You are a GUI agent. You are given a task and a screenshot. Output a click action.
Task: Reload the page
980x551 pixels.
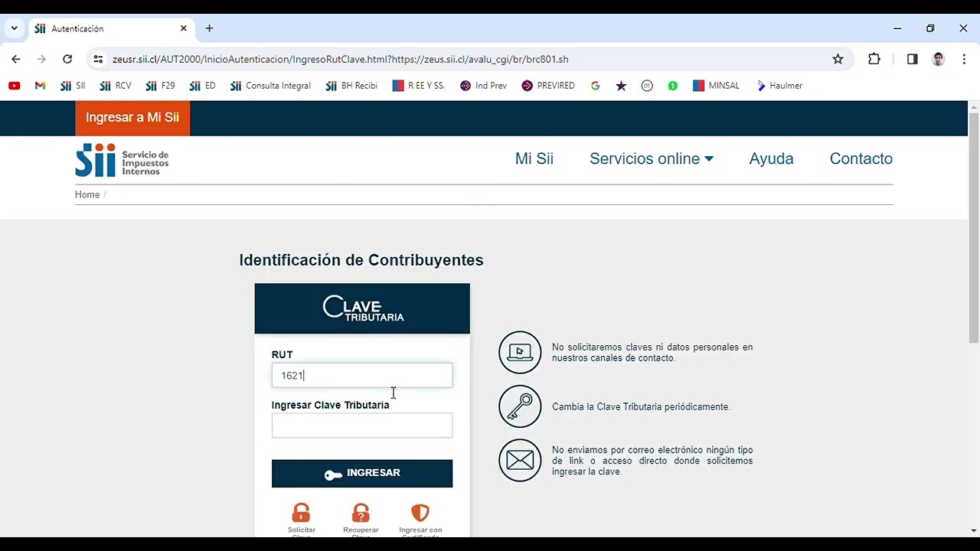pos(67,59)
